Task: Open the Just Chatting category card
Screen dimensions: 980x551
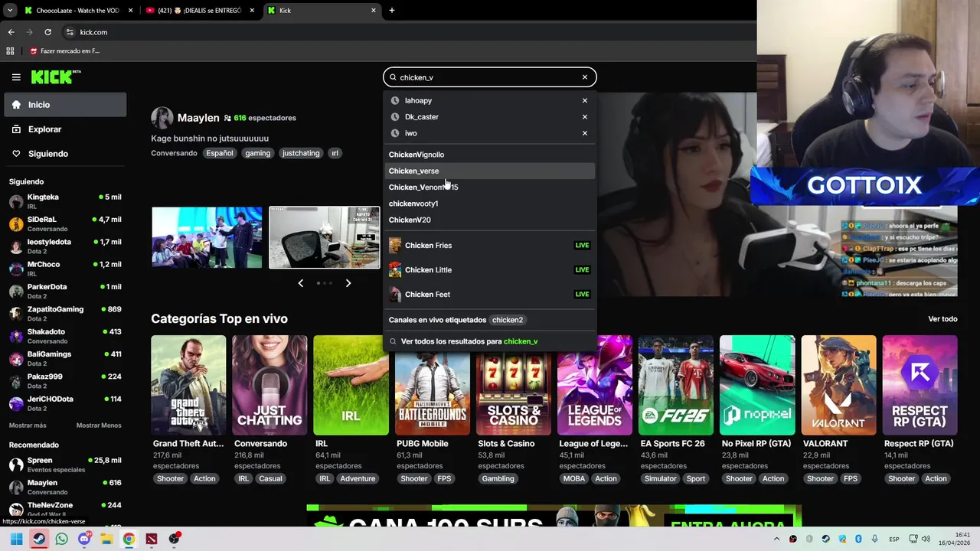Action: click(269, 385)
